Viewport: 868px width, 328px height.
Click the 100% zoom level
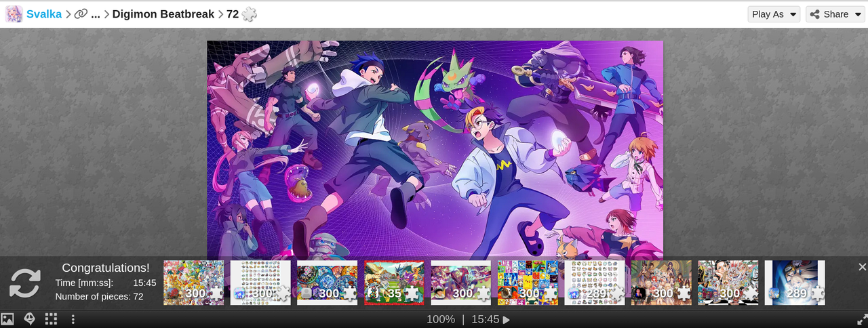[441, 319]
